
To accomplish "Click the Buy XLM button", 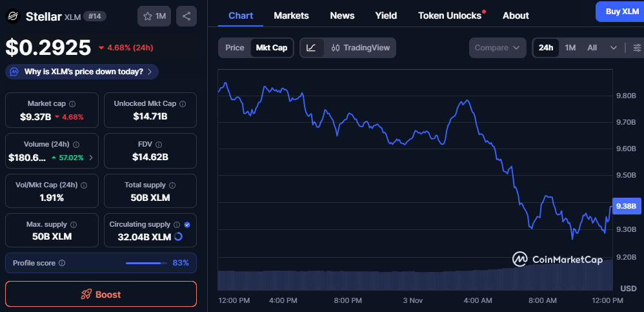I will click(x=621, y=12).
